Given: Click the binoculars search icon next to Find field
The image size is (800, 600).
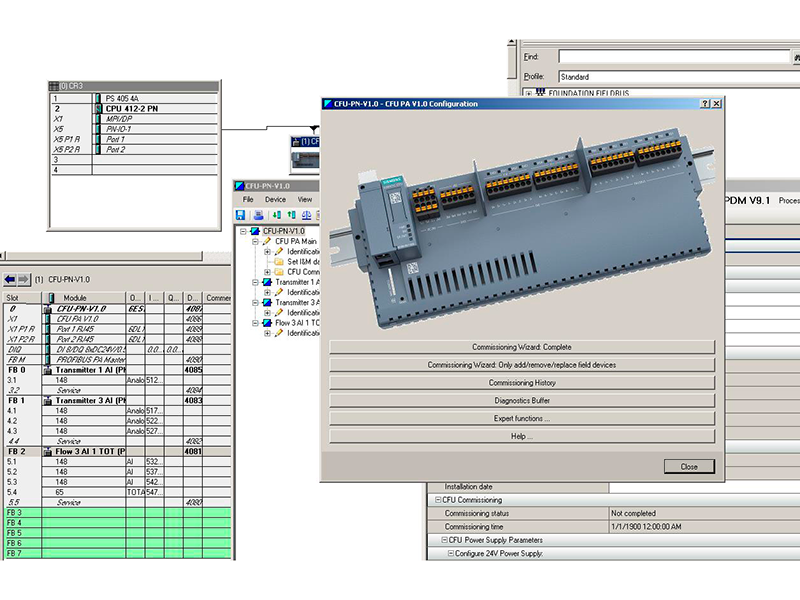Looking at the screenshot, I should pos(796,57).
